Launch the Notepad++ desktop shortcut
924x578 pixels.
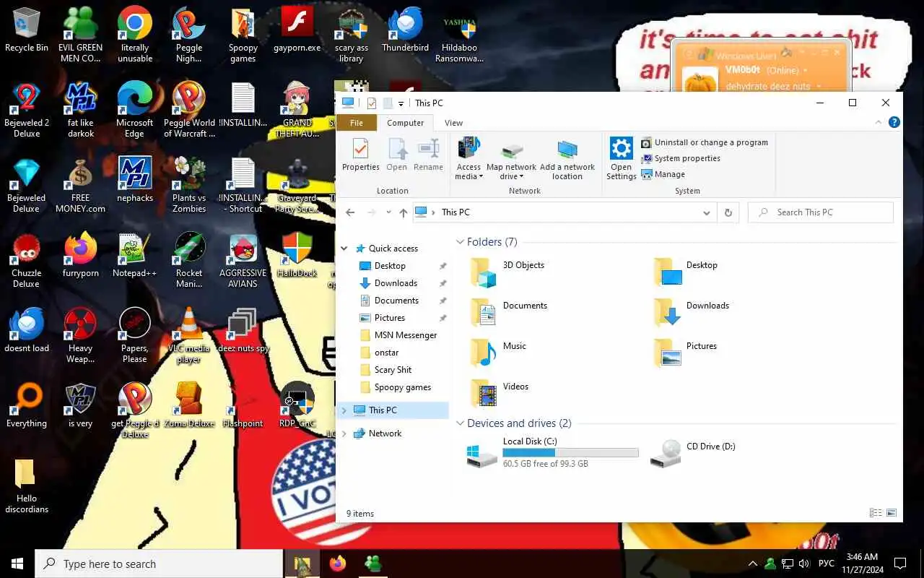pyautogui.click(x=135, y=255)
